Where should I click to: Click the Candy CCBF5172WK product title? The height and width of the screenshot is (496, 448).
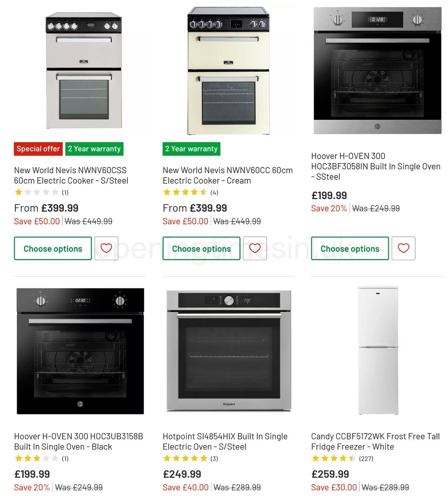(375, 441)
